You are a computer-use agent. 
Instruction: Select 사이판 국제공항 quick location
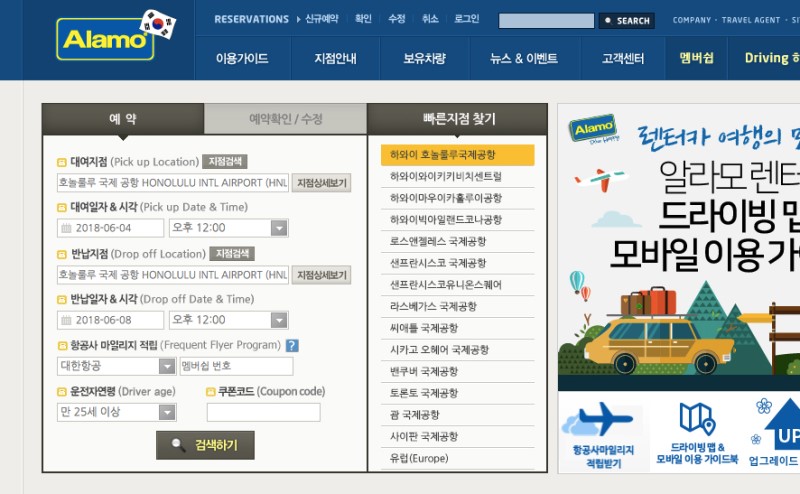click(x=458, y=437)
